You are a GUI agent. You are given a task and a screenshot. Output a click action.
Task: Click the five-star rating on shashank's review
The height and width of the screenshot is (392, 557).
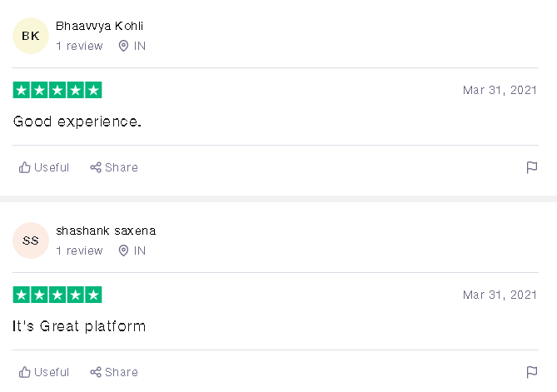(57, 295)
